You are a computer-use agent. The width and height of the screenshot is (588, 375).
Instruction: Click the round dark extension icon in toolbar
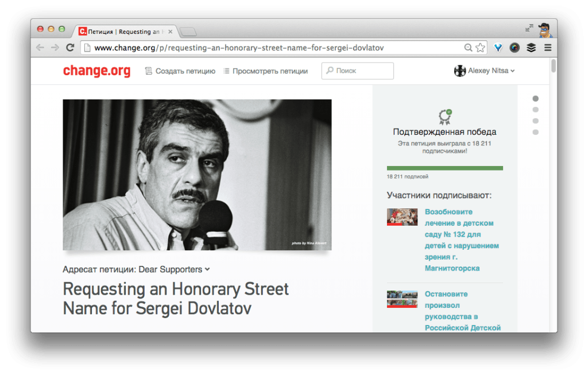(514, 48)
